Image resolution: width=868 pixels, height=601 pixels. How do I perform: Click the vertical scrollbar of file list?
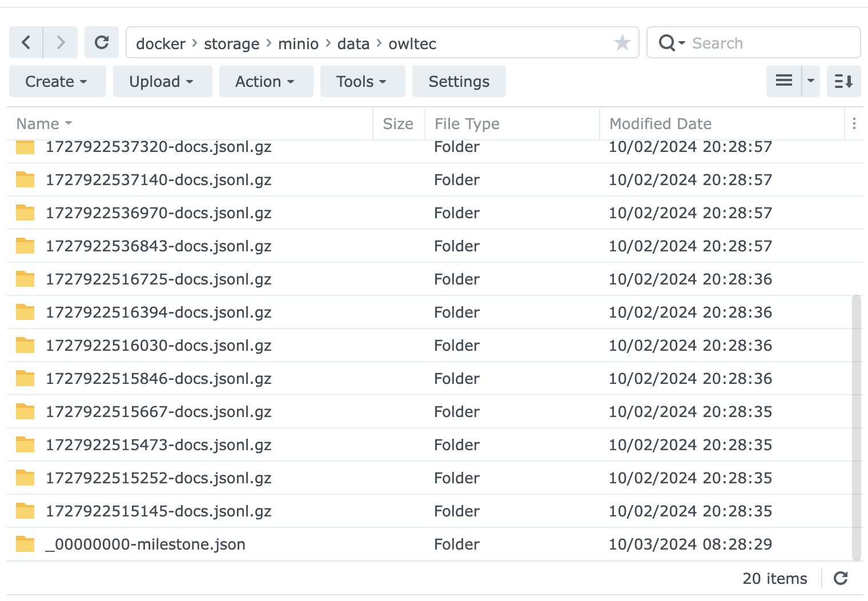(856, 428)
